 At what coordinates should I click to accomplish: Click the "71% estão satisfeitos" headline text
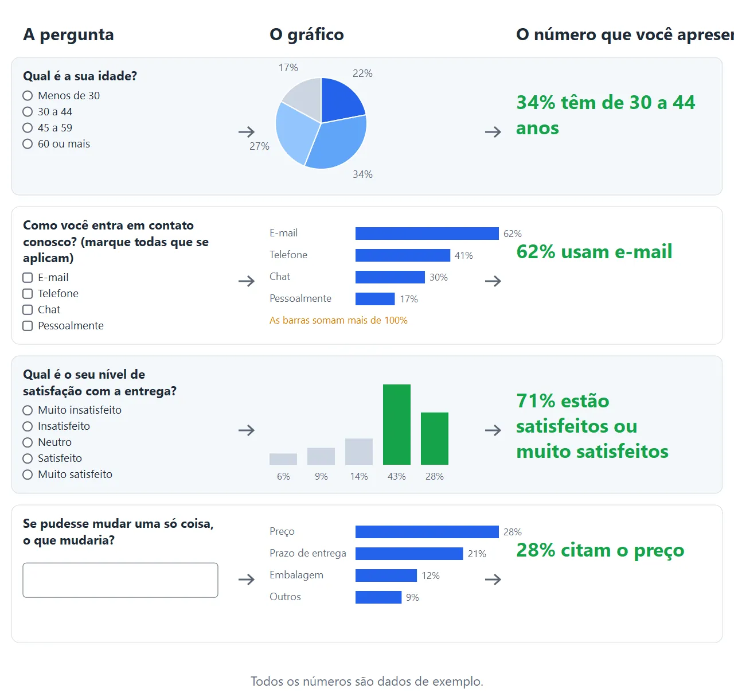pos(592,426)
